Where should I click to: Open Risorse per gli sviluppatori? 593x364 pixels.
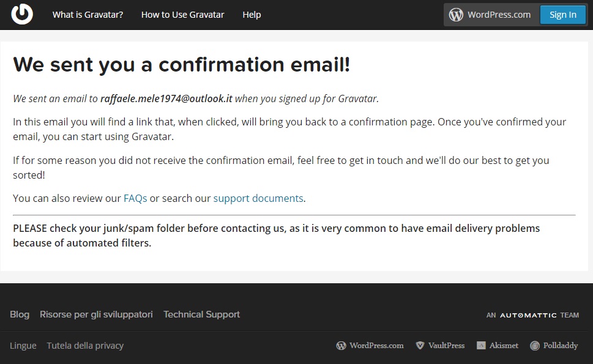[96, 314]
